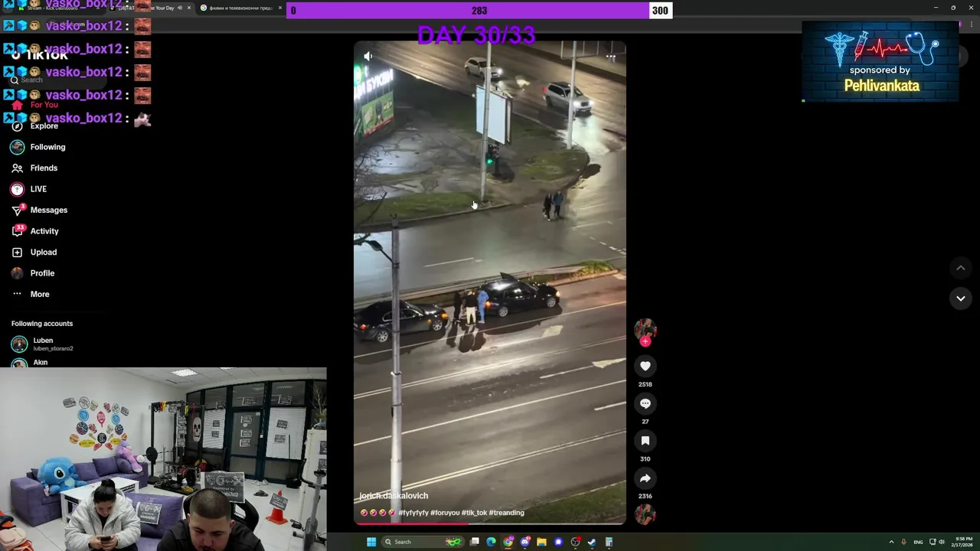Switch to Stream - Kick Dashboard tab
Image resolution: width=980 pixels, height=551 pixels.
click(x=54, y=8)
